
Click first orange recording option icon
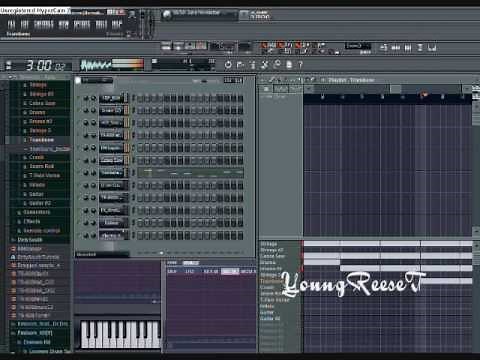click(264, 45)
